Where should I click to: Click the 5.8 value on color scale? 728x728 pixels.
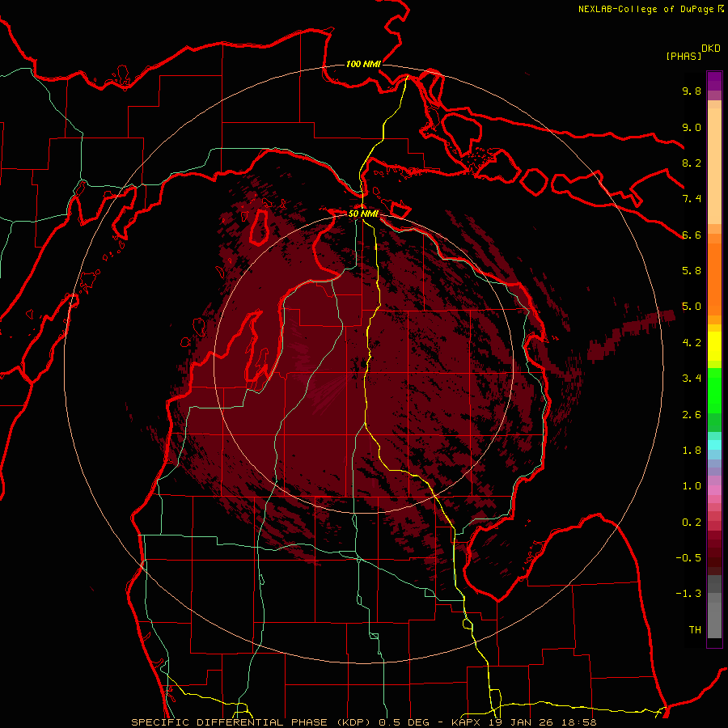tap(692, 271)
